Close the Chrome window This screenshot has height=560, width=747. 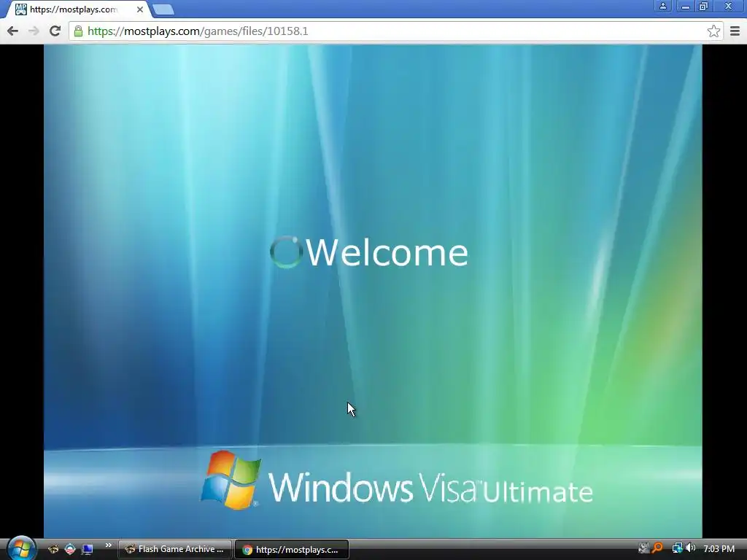pos(729,6)
